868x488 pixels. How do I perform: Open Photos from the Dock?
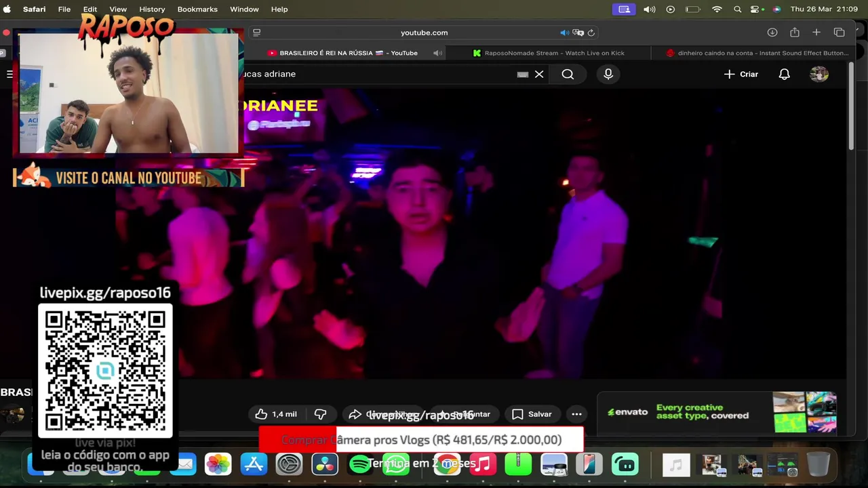click(218, 464)
